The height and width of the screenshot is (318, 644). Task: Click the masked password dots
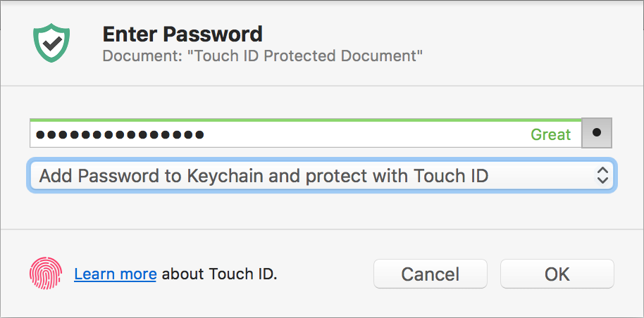tap(120, 134)
